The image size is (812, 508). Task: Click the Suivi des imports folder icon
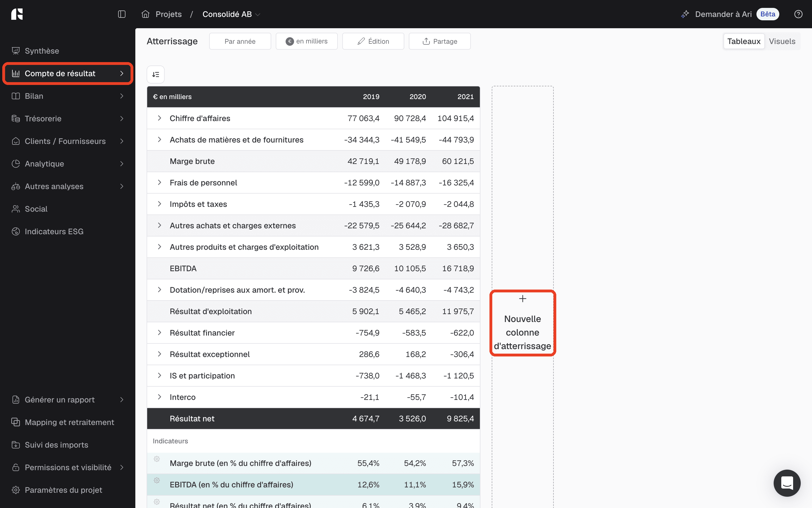tap(16, 445)
